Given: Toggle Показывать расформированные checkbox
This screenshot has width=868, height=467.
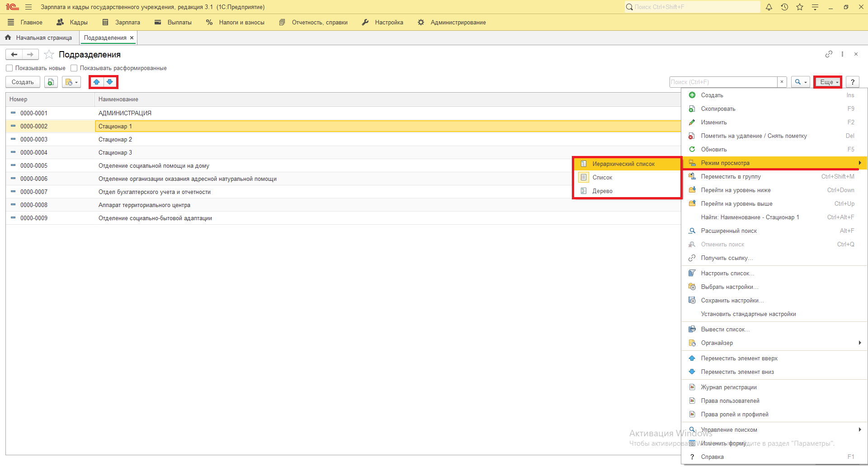Looking at the screenshot, I should 74,68.
